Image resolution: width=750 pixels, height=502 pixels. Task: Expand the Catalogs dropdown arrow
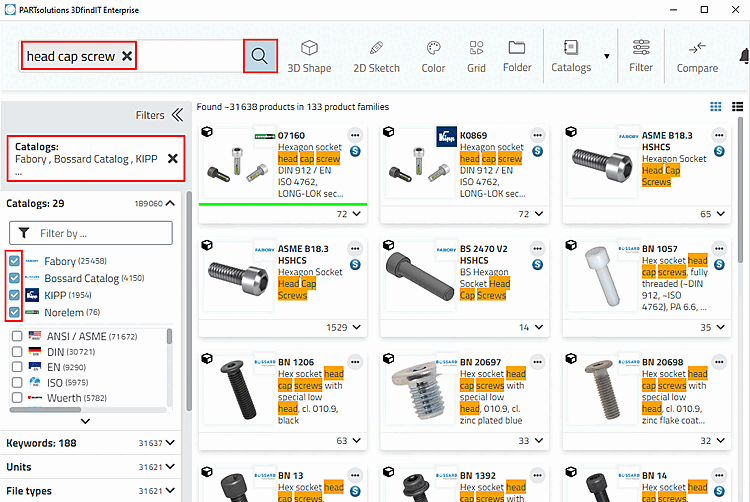click(607, 56)
